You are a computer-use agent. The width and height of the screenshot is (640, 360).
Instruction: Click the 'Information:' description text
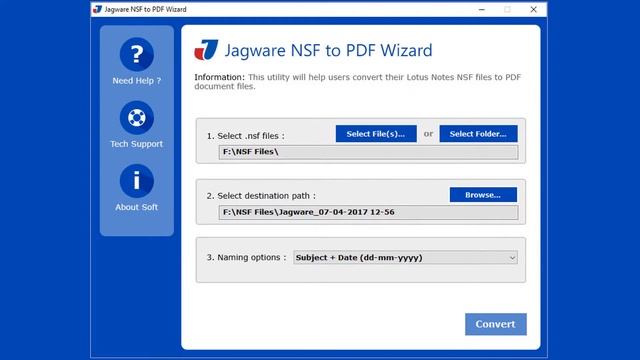358,82
